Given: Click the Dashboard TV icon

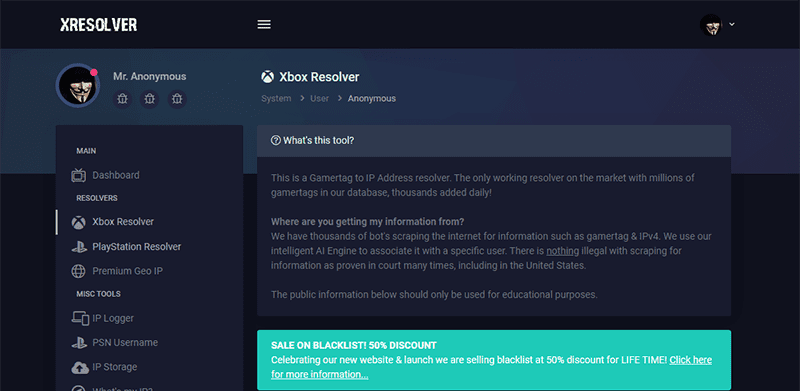Looking at the screenshot, I should [x=78, y=176].
